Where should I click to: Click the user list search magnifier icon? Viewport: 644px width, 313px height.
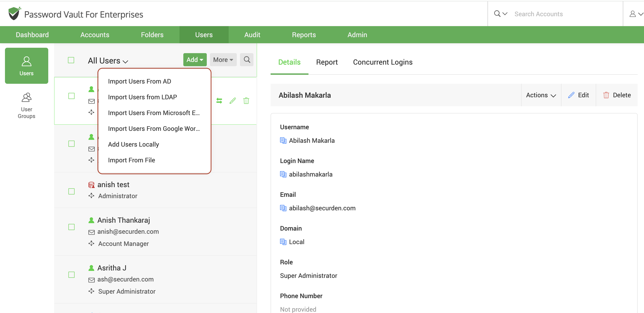246,60
